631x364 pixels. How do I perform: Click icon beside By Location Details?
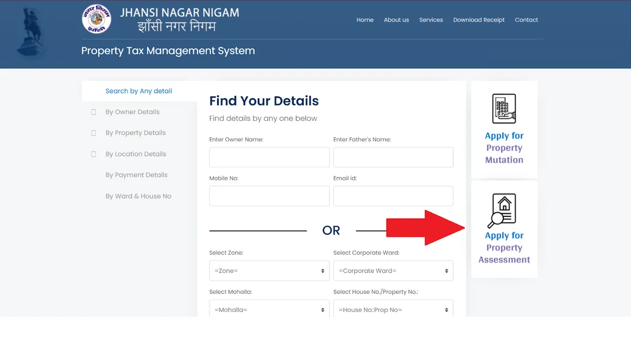(x=94, y=154)
